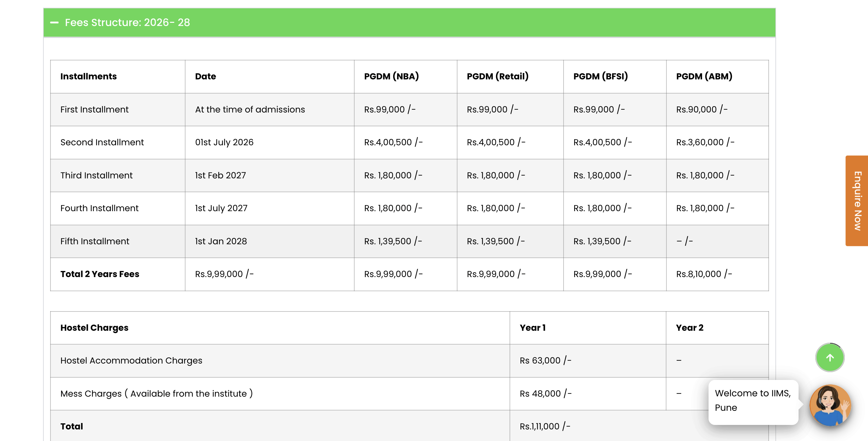
Task: Click the scroll-to-top arrow icon
Action: pyautogui.click(x=830, y=357)
